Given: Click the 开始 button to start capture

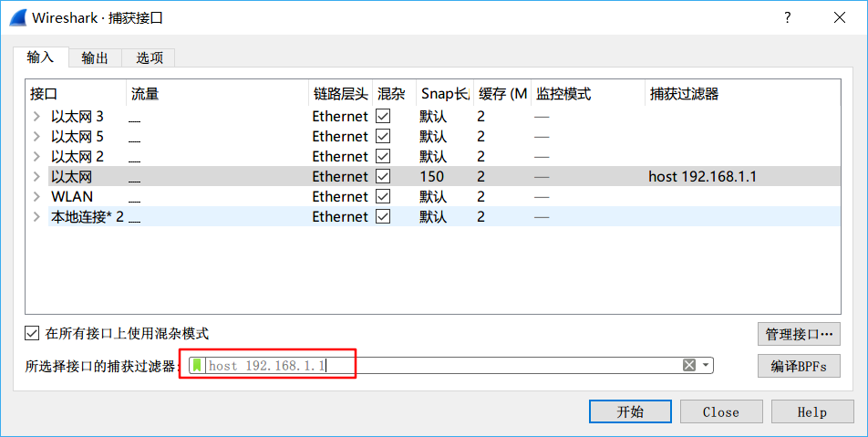Looking at the screenshot, I should [630, 411].
